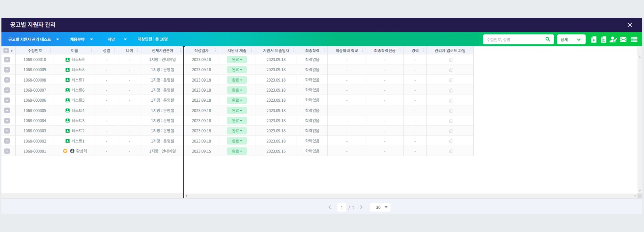Toggle the checkbox for row 1068-000002
The height and width of the screenshot is (232, 644).
pyautogui.click(x=7, y=141)
